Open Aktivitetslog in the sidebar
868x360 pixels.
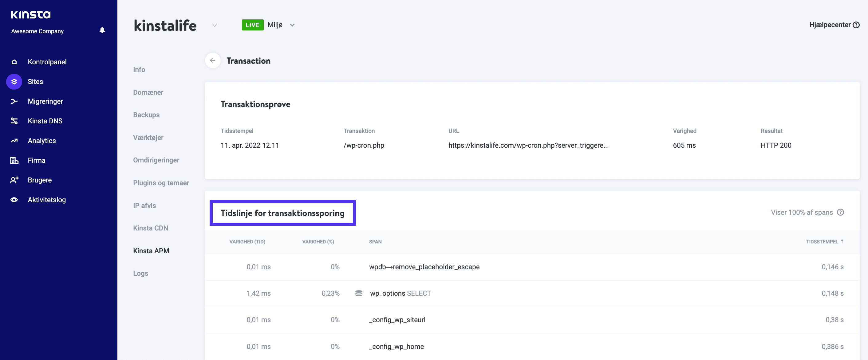pos(46,200)
